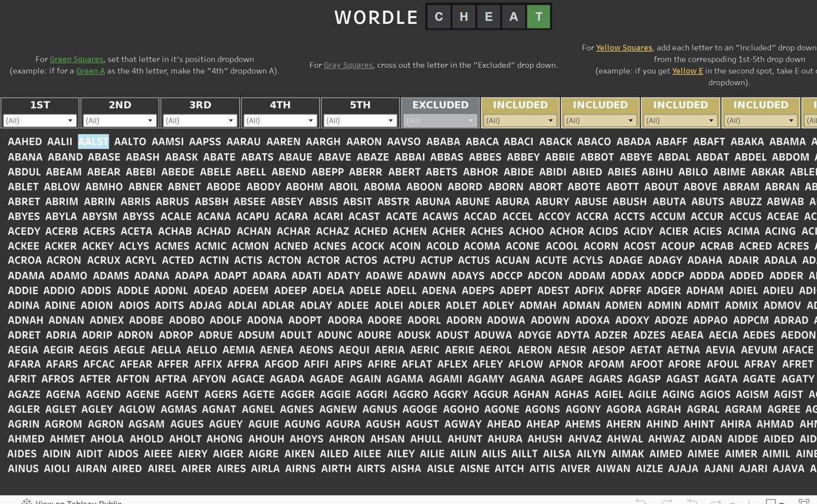Click the Yellow Squares link
The height and width of the screenshot is (504, 817).
tap(624, 48)
